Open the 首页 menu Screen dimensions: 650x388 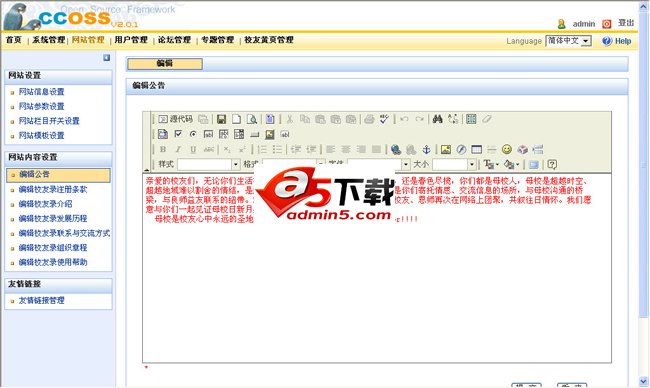(x=13, y=40)
